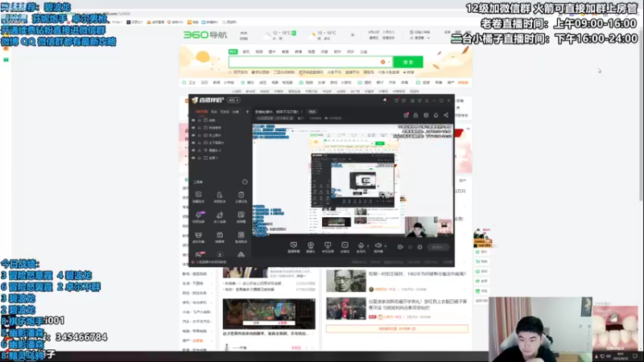The height and width of the screenshot is (362, 644).
Task: Mute the speaker icon in bottom toolbar
Action: pyautogui.click(x=378, y=246)
